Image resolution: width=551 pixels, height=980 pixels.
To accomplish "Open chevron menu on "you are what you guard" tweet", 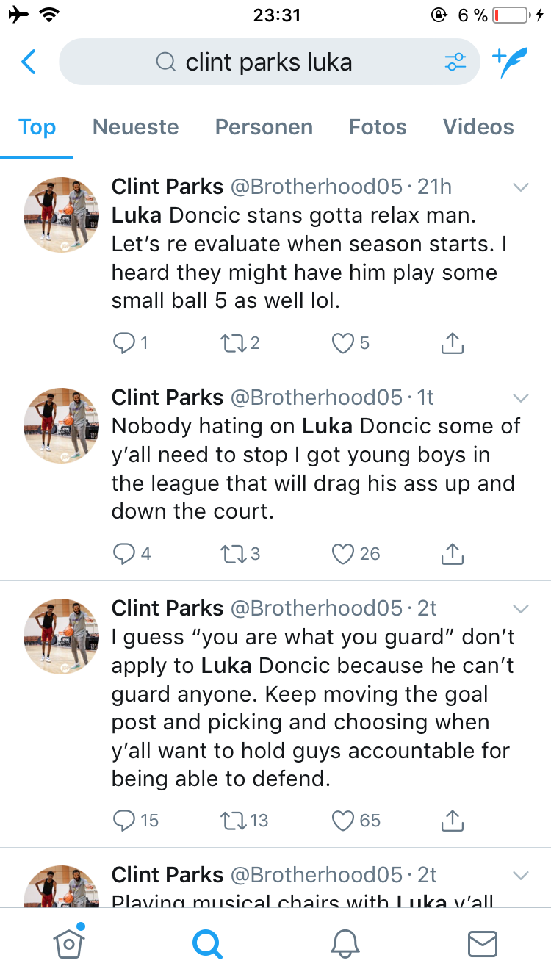I will (521, 609).
